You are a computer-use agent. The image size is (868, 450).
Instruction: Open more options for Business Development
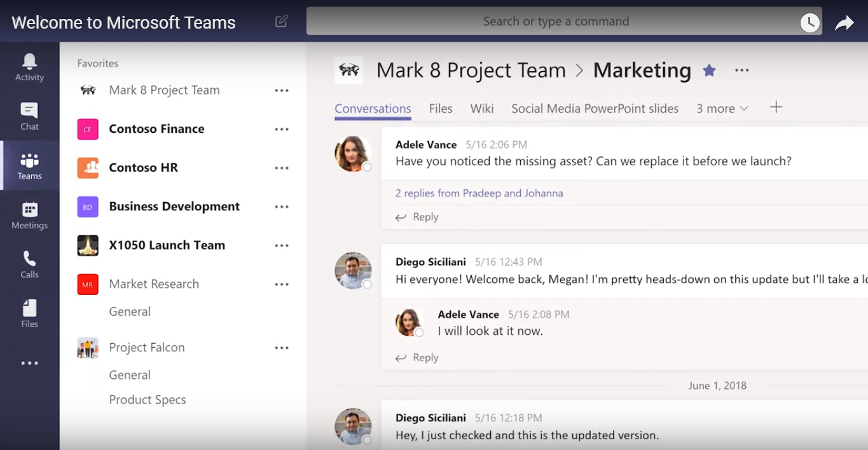pyautogui.click(x=282, y=207)
